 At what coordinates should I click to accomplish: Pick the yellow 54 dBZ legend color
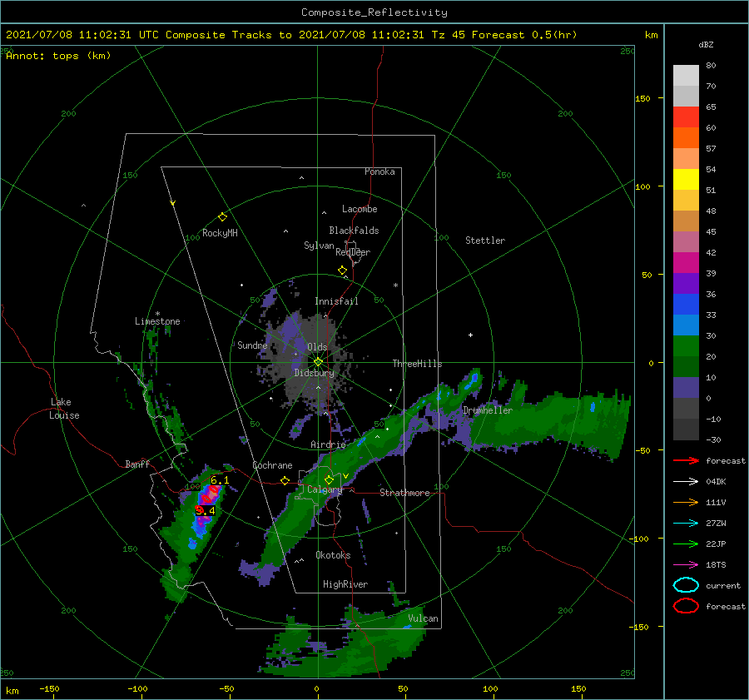tap(686, 179)
